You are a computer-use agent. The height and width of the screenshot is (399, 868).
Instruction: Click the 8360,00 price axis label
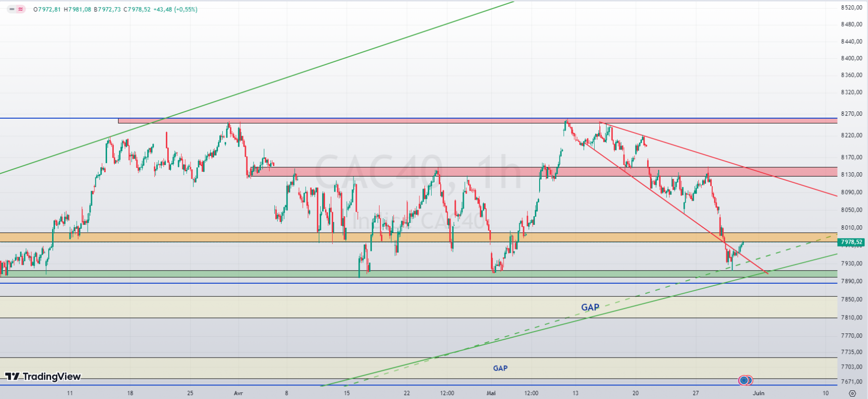[x=852, y=75]
